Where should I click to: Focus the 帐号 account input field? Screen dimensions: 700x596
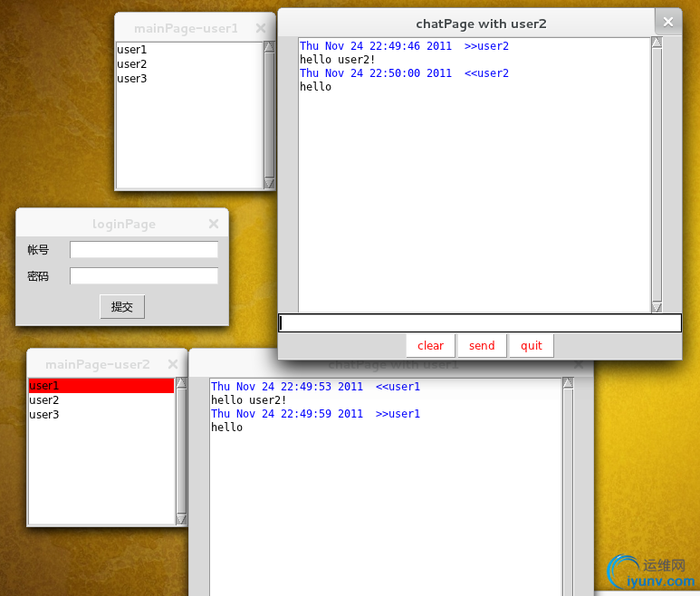click(144, 250)
